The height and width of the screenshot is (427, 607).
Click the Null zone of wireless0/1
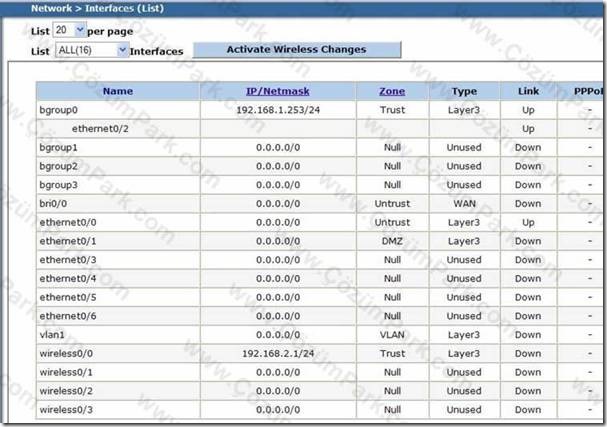pos(392,372)
